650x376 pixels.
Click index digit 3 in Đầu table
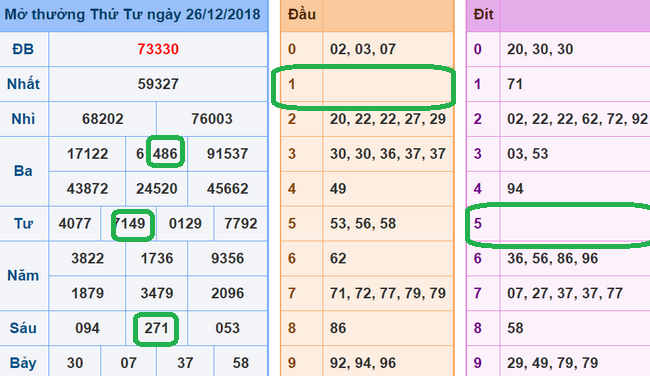[x=292, y=154]
